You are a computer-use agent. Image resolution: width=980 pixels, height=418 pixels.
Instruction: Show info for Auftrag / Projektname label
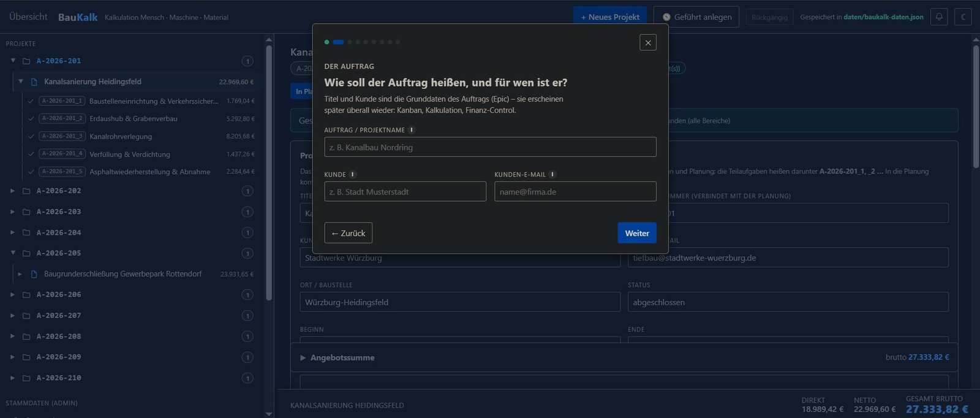(412, 130)
